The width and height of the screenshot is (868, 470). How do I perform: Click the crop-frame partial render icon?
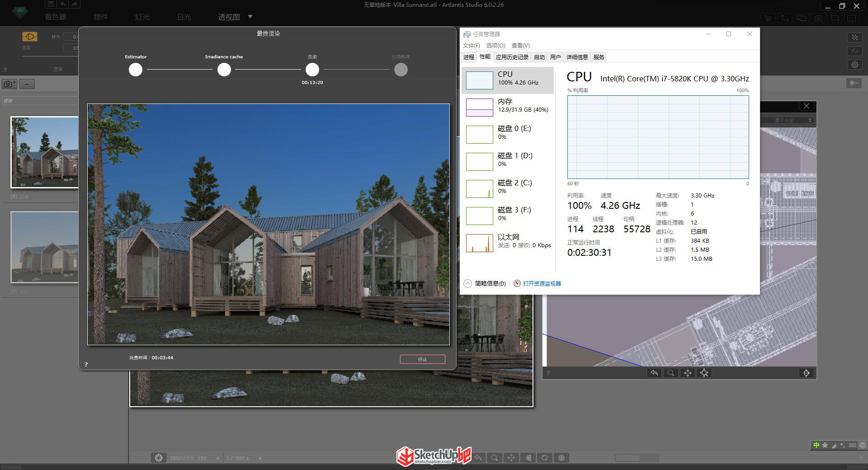835,18
